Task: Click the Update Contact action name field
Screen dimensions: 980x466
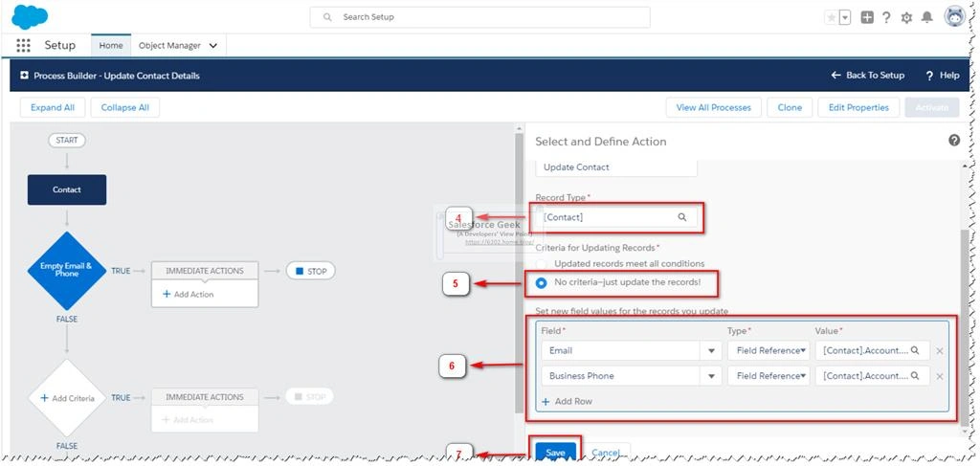Action: point(616,166)
